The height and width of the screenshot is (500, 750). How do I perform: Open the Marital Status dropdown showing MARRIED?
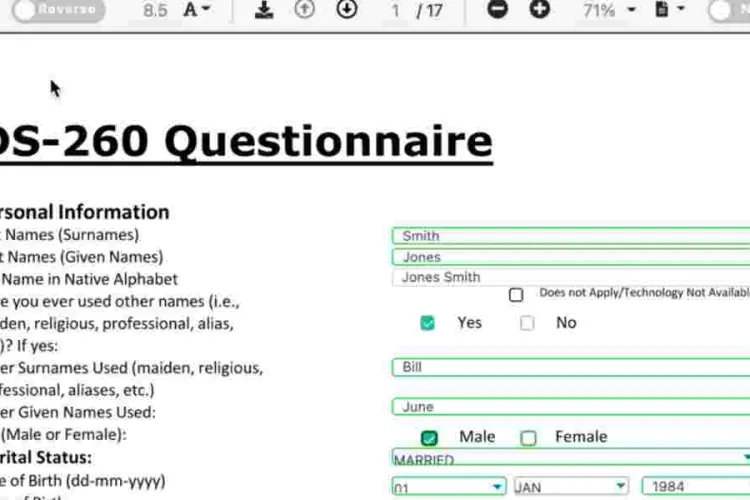pos(571,458)
